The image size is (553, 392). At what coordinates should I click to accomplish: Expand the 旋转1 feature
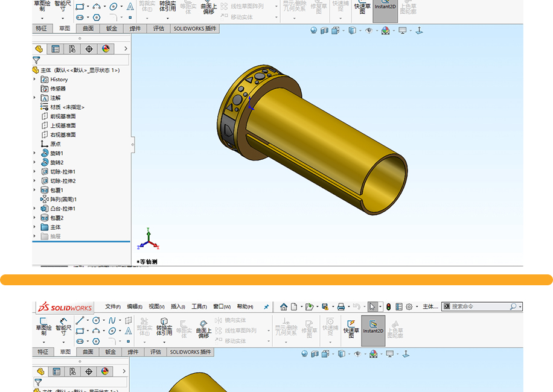coord(34,153)
